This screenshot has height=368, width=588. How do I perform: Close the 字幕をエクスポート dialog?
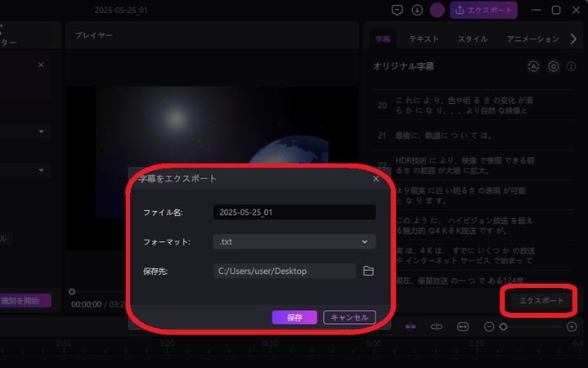[375, 179]
